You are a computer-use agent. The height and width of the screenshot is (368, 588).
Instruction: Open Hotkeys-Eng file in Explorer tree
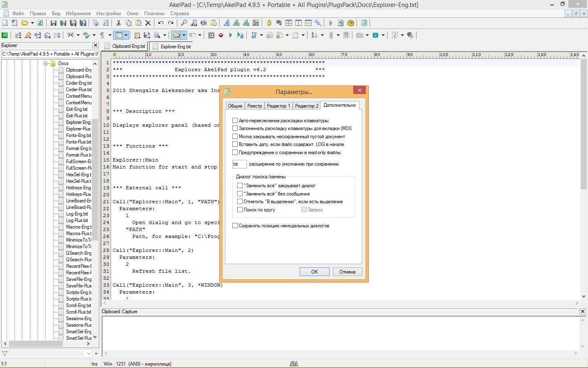78,188
